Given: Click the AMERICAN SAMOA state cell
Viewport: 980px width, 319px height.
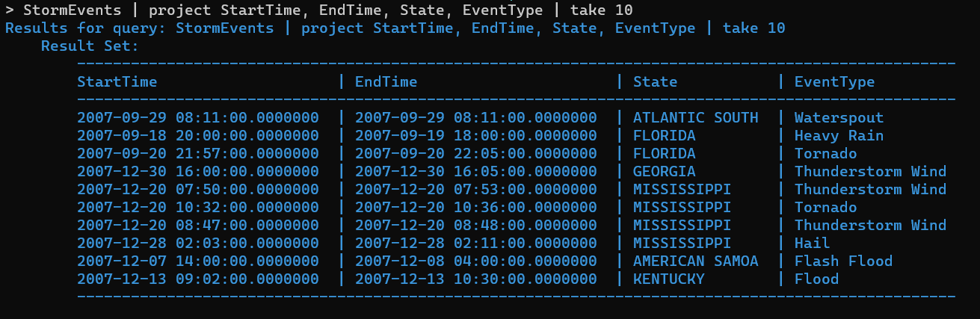Looking at the screenshot, I should [695, 261].
